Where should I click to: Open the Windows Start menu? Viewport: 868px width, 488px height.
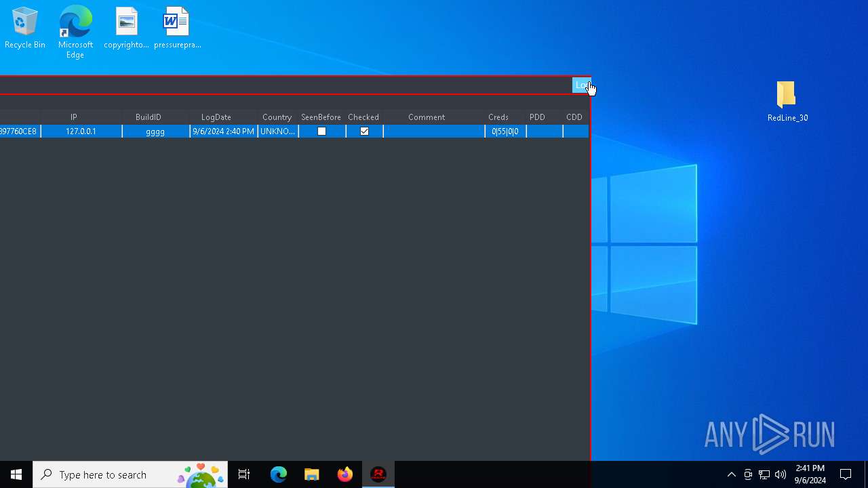(16, 474)
